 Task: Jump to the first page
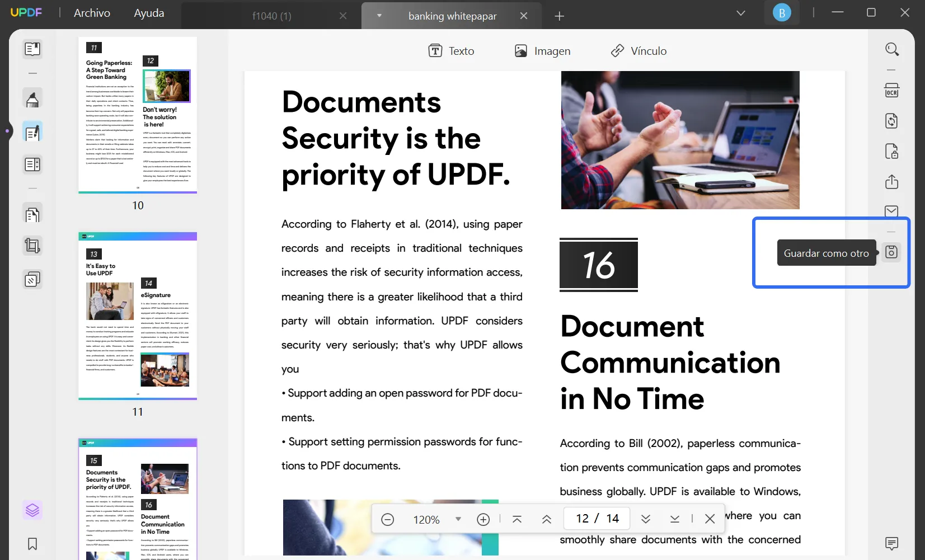517,520
